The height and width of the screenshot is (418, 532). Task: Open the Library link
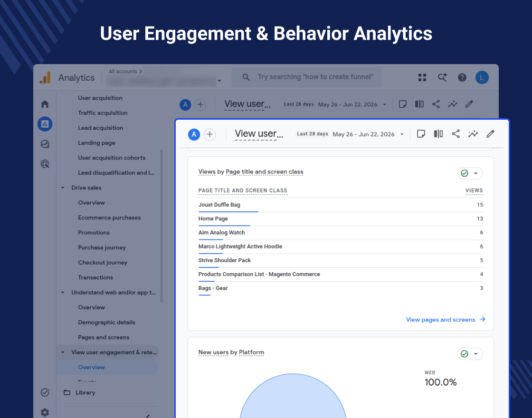pos(85,392)
